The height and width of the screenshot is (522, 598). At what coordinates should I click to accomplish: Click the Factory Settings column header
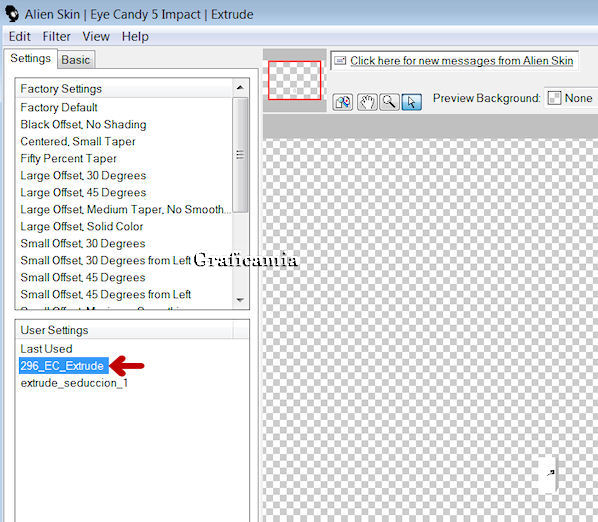124,88
